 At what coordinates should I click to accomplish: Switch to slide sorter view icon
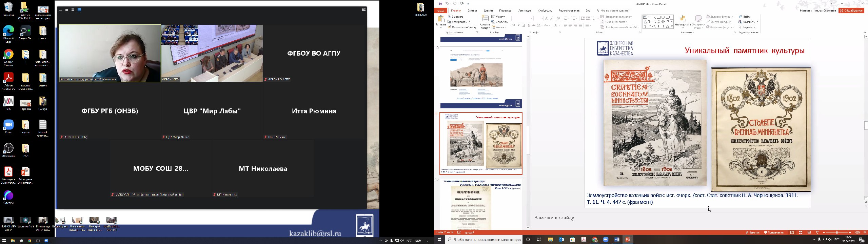801,233
